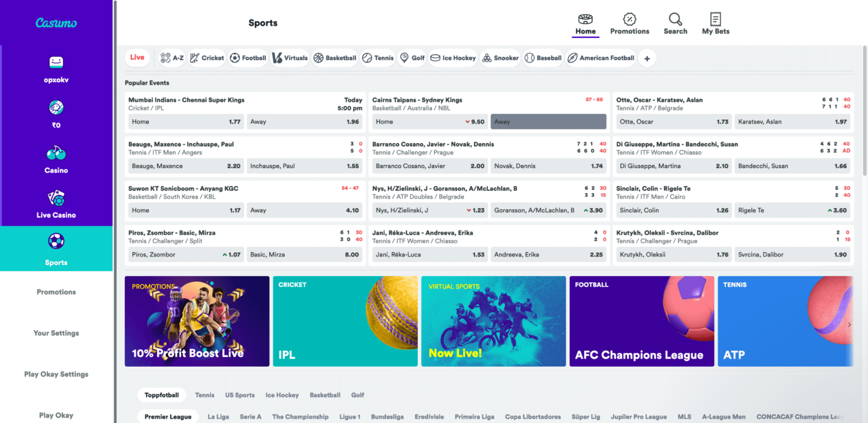Image resolution: width=868 pixels, height=423 pixels.
Task: Open Promotions in the left sidebar
Action: pyautogui.click(x=56, y=292)
